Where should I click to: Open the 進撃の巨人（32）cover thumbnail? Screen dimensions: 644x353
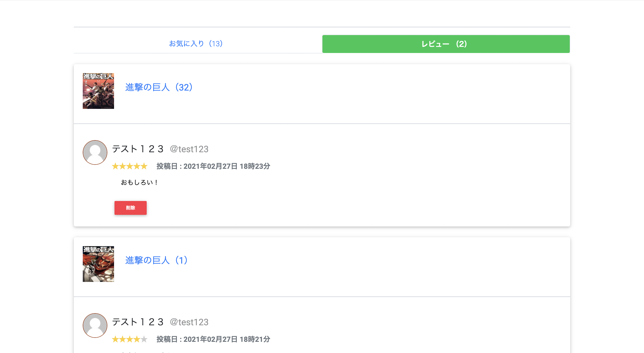(98, 91)
